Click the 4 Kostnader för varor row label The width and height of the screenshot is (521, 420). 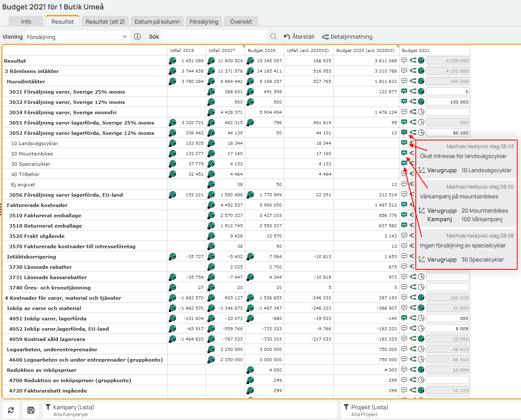click(63, 298)
